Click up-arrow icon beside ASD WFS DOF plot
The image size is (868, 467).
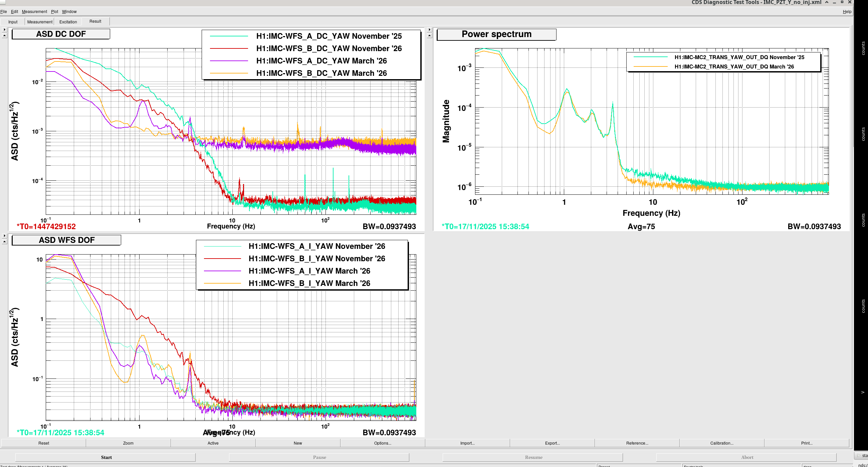4,242
